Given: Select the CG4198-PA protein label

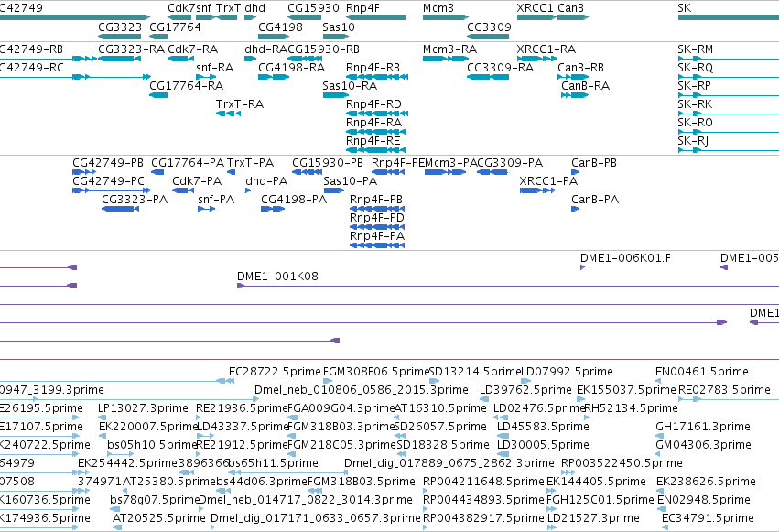Looking at the screenshot, I should point(294,200).
